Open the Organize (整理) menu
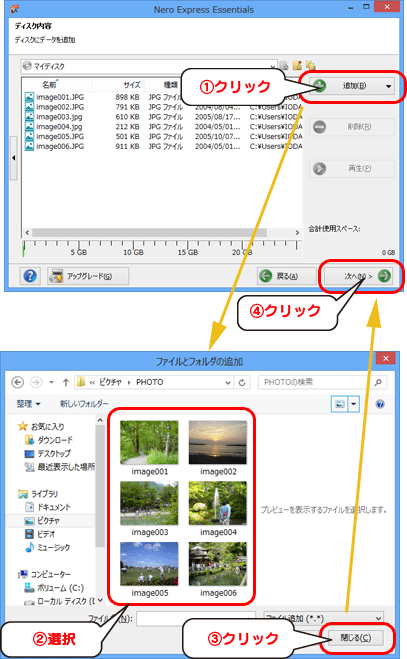This screenshot has height=659, width=407. 28,404
